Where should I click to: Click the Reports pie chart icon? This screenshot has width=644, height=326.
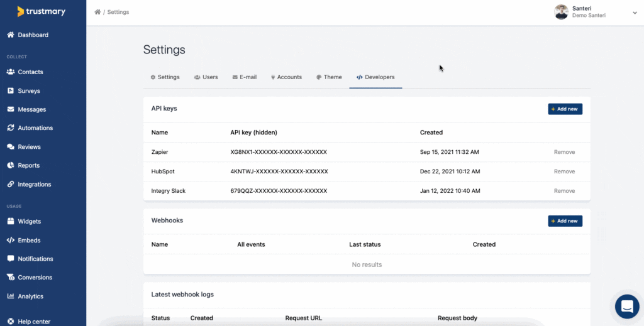point(11,165)
